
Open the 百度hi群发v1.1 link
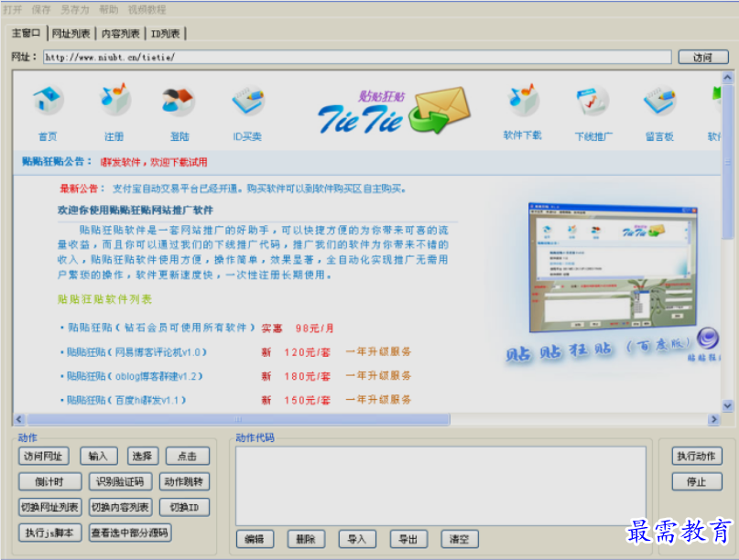click(126, 400)
